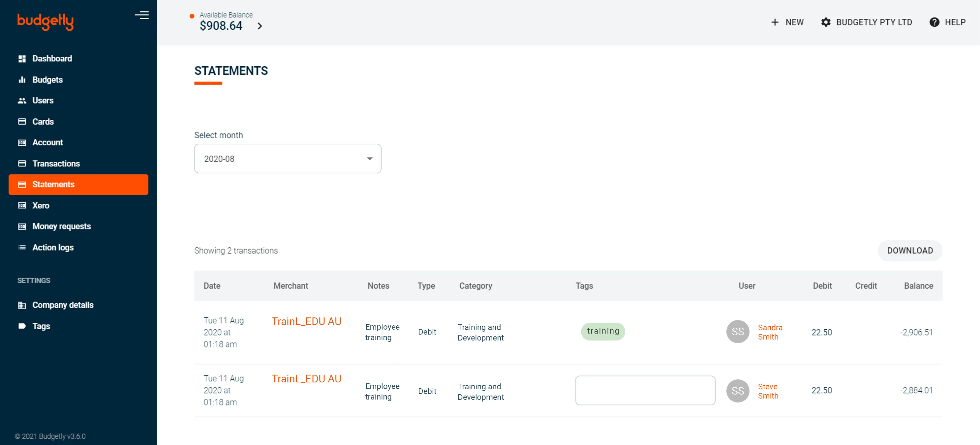980x445 pixels.
Task: Click empty Tags field for Steve Smith
Action: 645,390
